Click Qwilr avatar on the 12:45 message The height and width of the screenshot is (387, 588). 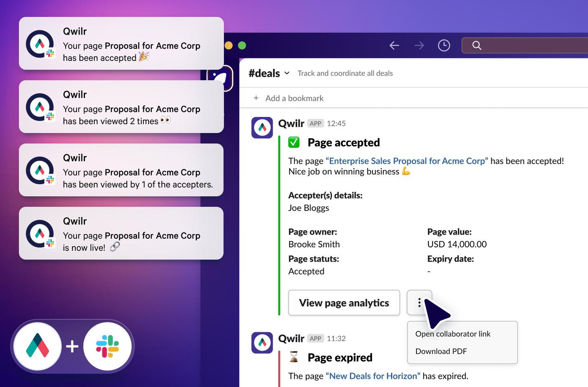tap(262, 128)
